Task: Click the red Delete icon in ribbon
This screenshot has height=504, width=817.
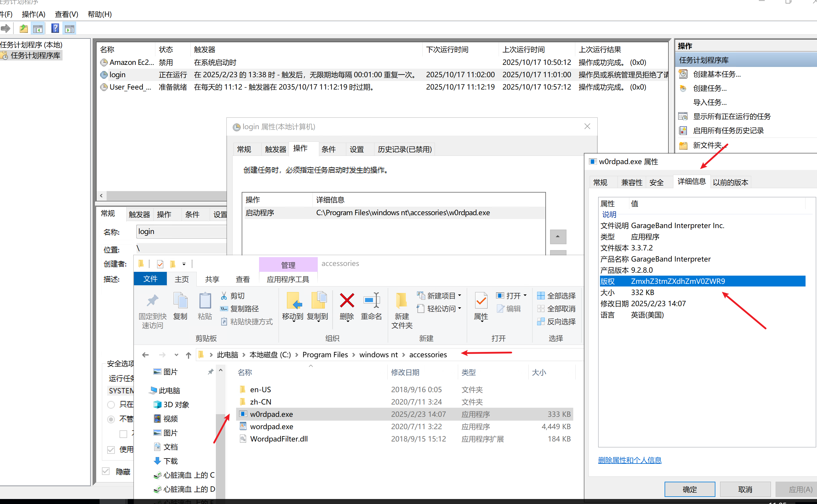Action: tap(347, 301)
